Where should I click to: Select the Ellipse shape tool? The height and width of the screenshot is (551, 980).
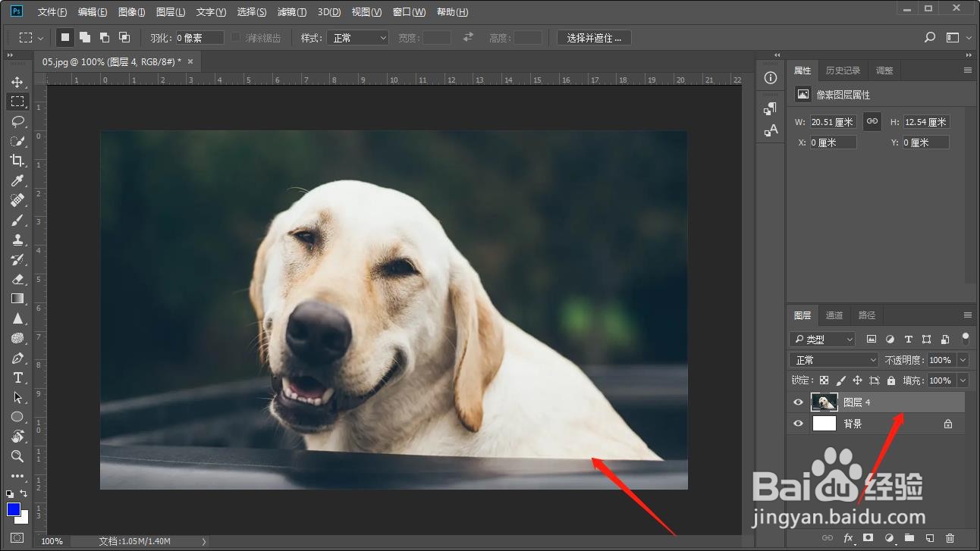point(17,417)
